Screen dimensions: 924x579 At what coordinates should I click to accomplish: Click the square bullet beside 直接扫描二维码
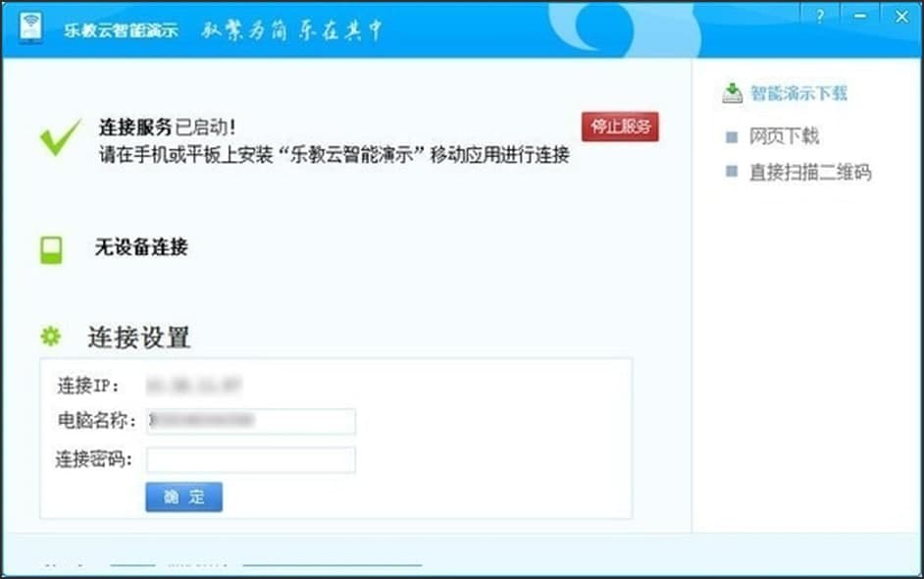732,172
